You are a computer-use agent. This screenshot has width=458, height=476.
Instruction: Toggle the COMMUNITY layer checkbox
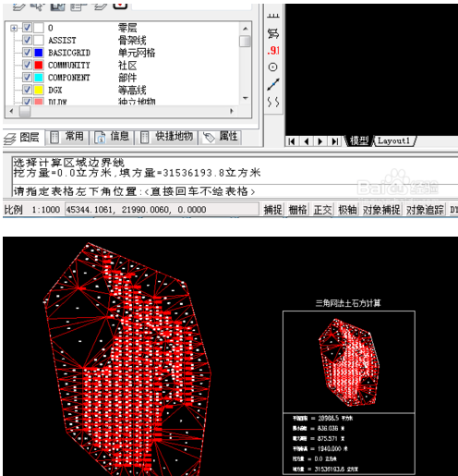pos(27,65)
